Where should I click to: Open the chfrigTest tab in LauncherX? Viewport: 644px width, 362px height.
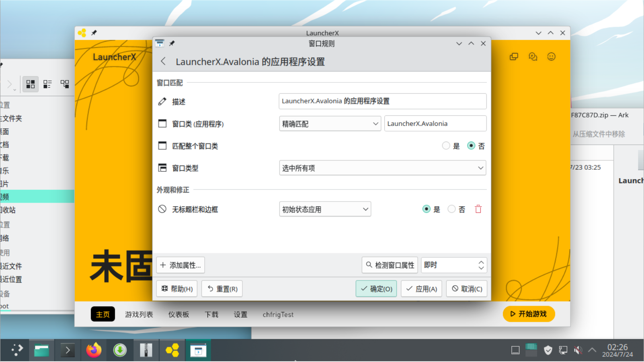[x=278, y=315]
